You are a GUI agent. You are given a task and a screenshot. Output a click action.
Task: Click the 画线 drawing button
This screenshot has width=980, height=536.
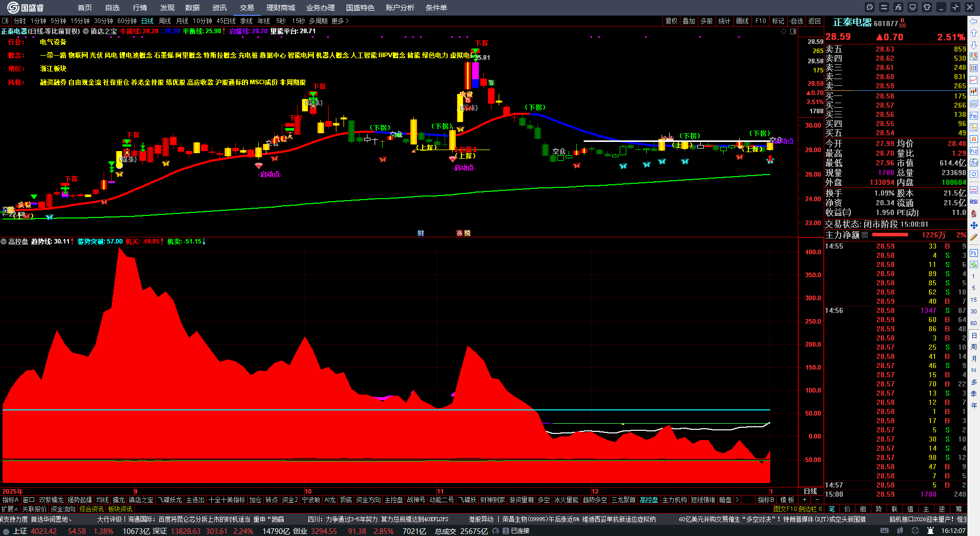click(x=743, y=21)
